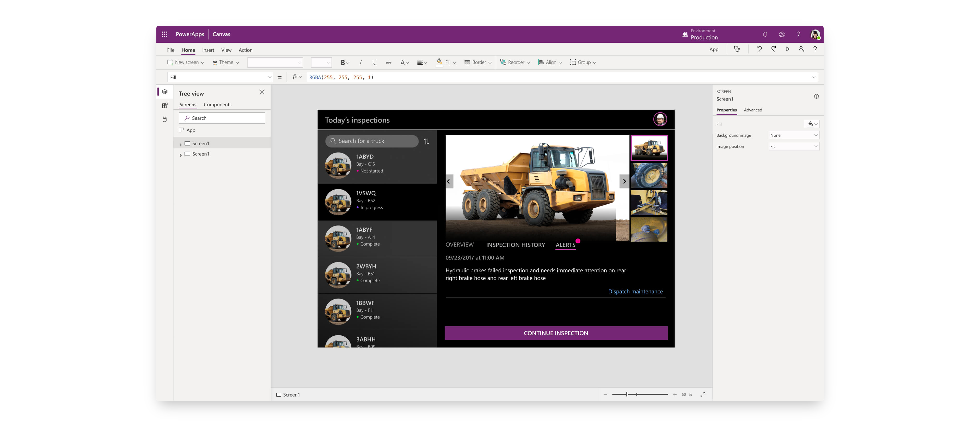This screenshot has height=427, width=980.
Task: Close the Tree view panel
Action: [262, 92]
